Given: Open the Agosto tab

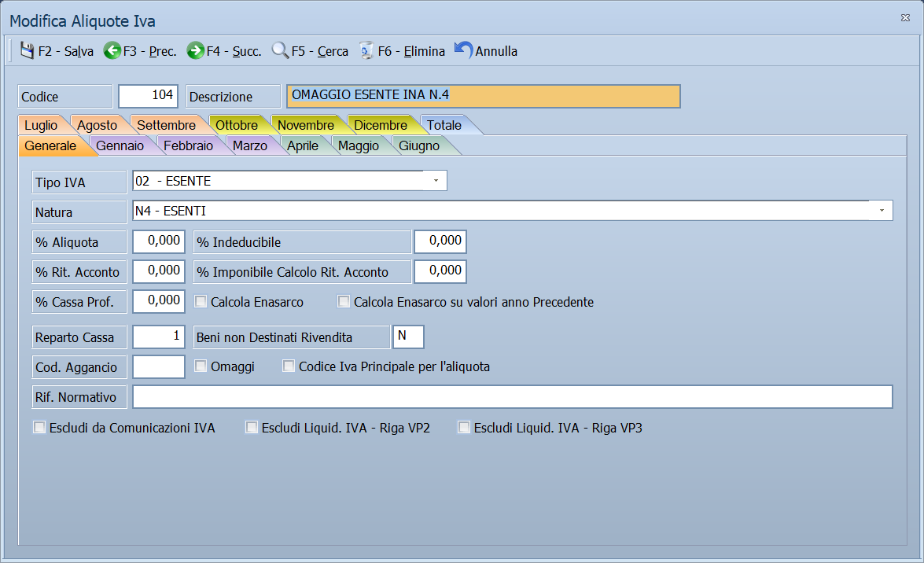Looking at the screenshot, I should pyautogui.click(x=98, y=125).
